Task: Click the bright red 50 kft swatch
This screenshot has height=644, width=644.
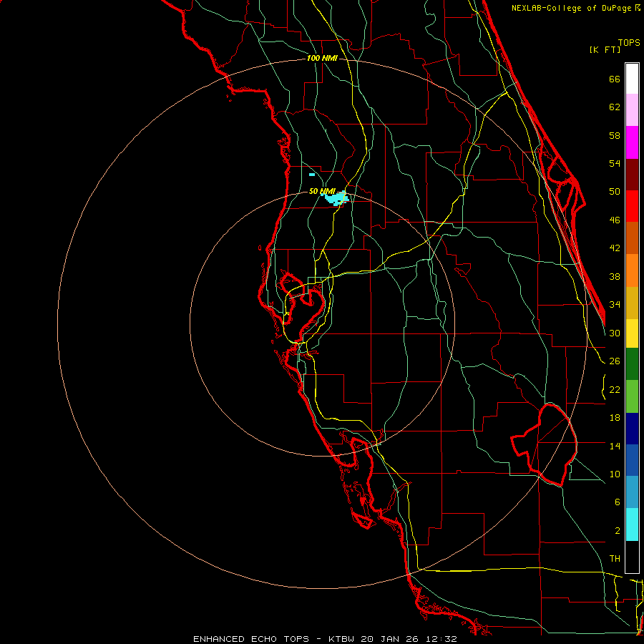Action: tap(632, 206)
